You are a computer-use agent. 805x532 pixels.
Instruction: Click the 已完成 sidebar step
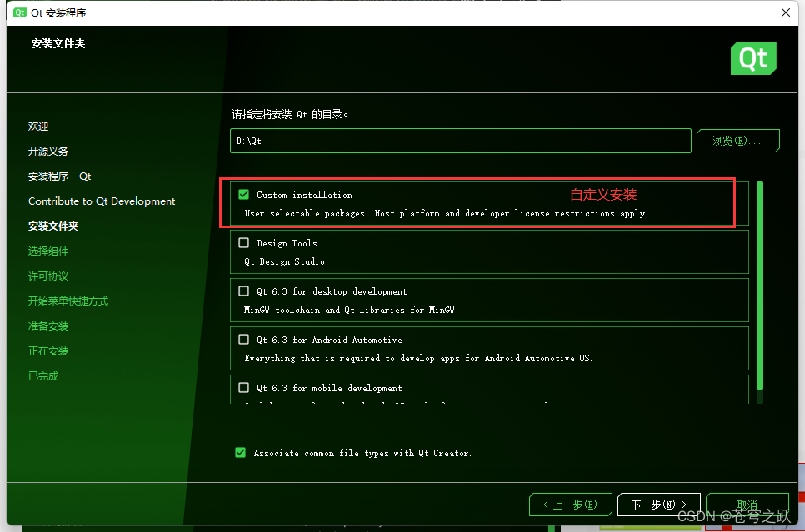(43, 376)
